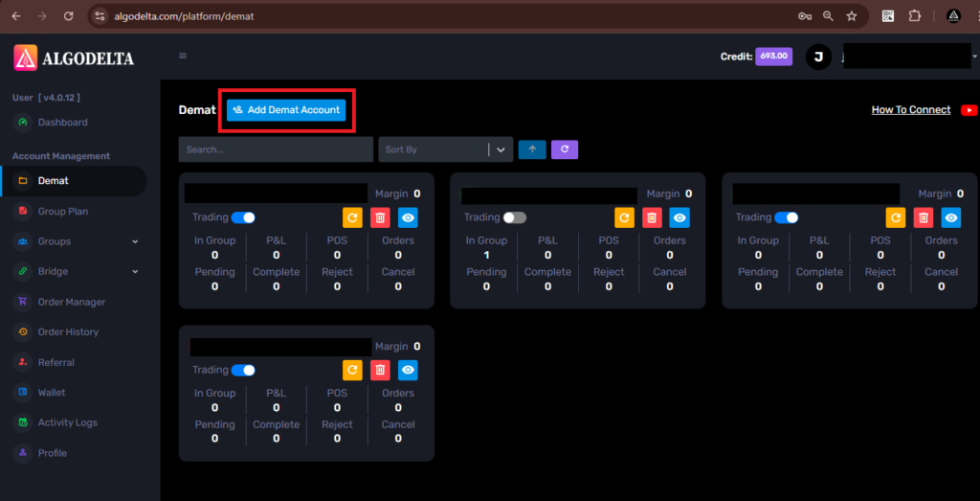980x501 pixels.
Task: Collapse sidebar with hamburger icon
Action: coord(183,56)
